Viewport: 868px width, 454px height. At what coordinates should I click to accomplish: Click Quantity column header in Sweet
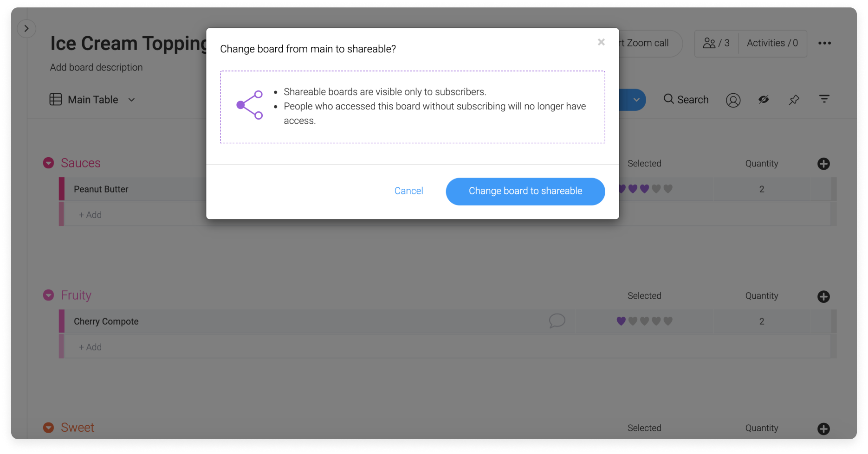(x=762, y=428)
